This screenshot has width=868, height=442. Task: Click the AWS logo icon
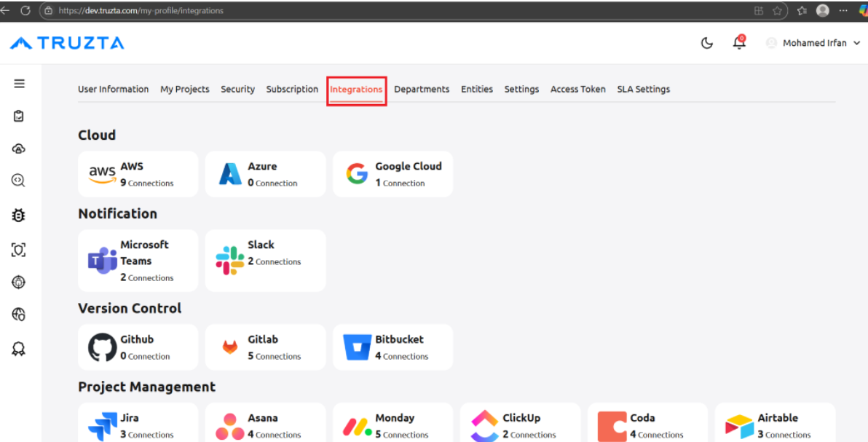[x=103, y=175]
